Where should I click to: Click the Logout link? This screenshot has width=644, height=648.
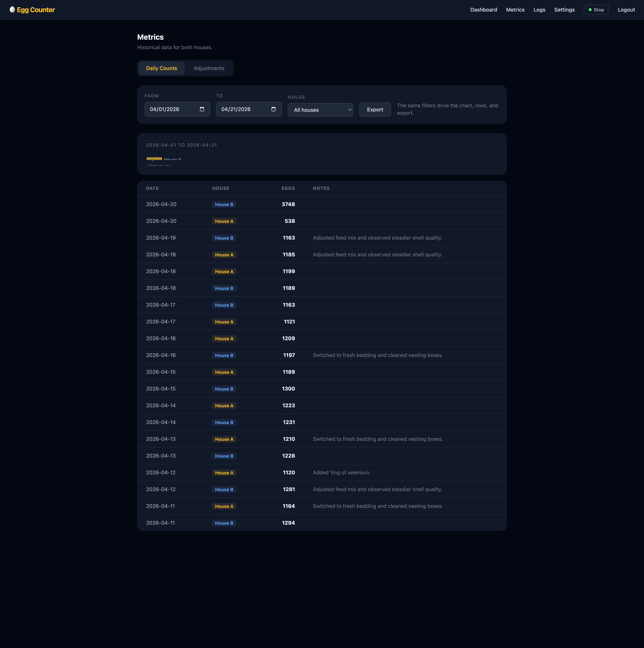click(626, 10)
